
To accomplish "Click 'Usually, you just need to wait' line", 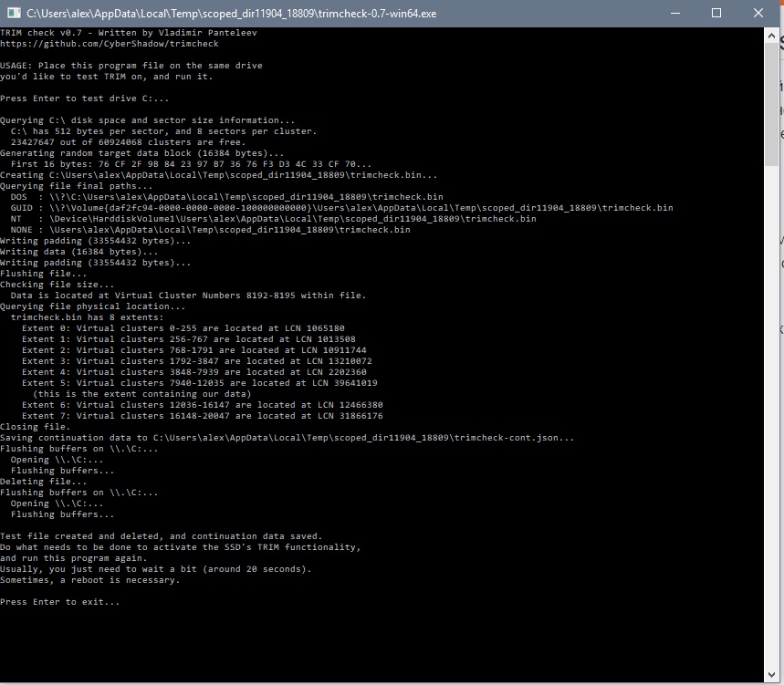I will 155,570.
